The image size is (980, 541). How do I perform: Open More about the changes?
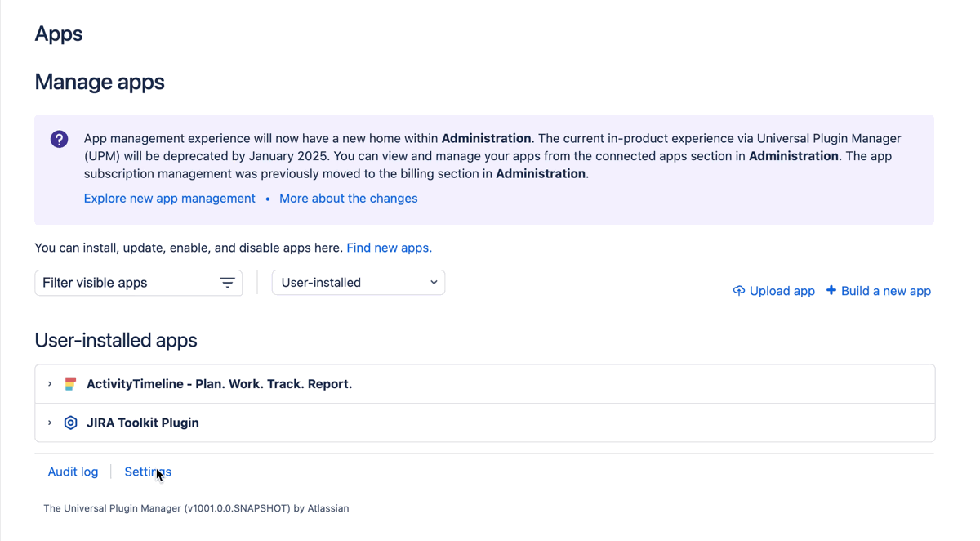coord(348,198)
